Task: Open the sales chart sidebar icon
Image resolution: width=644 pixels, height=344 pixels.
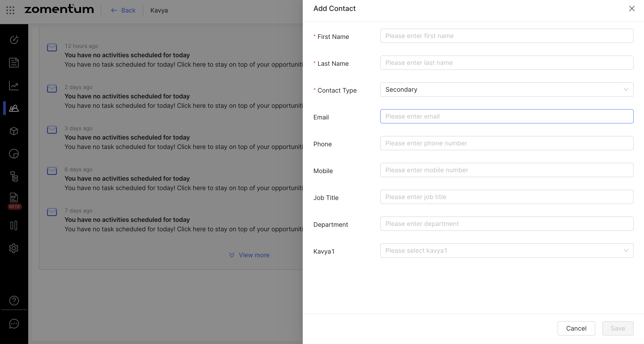Action: click(x=14, y=85)
